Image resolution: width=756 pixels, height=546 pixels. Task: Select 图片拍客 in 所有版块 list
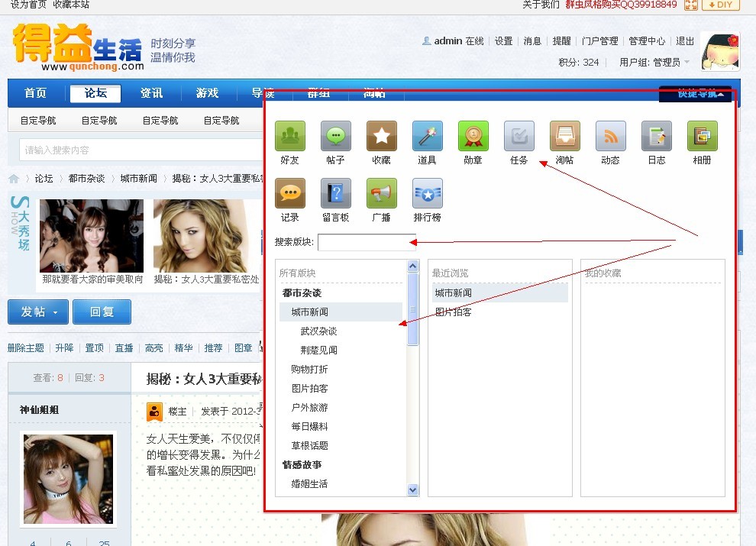[x=309, y=388]
